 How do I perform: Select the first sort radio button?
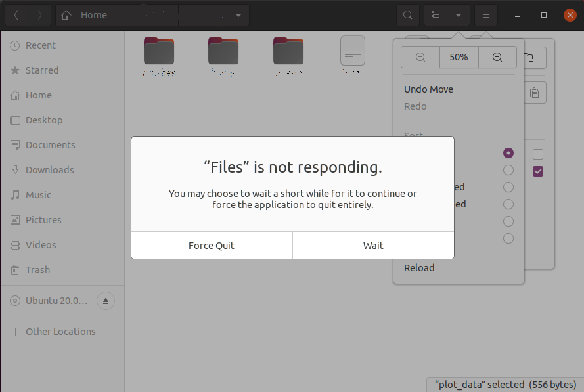point(508,153)
